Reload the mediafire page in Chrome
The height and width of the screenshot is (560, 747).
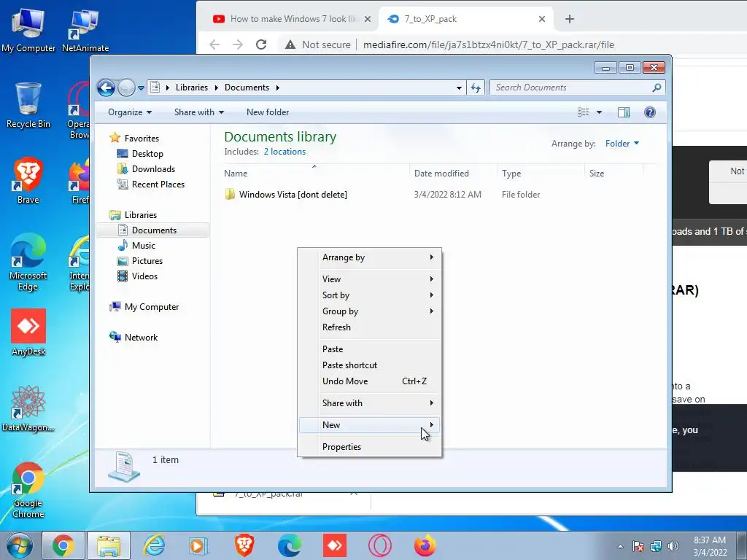pos(261,44)
